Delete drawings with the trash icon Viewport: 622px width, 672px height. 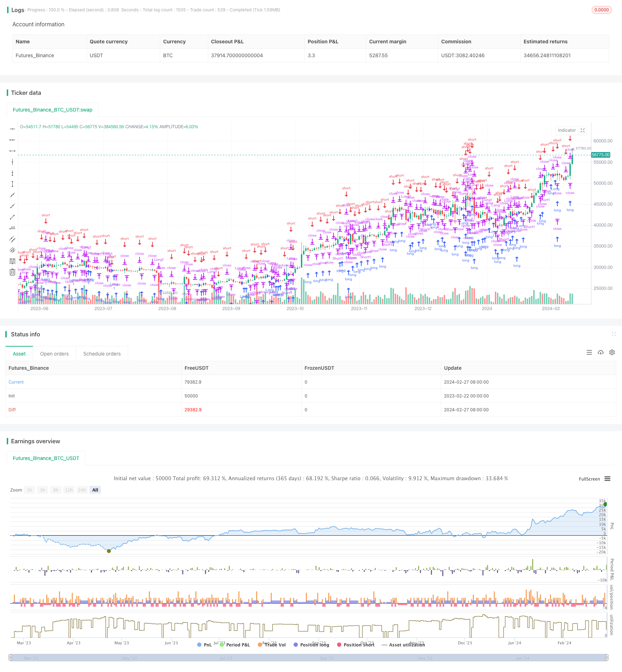[12, 272]
